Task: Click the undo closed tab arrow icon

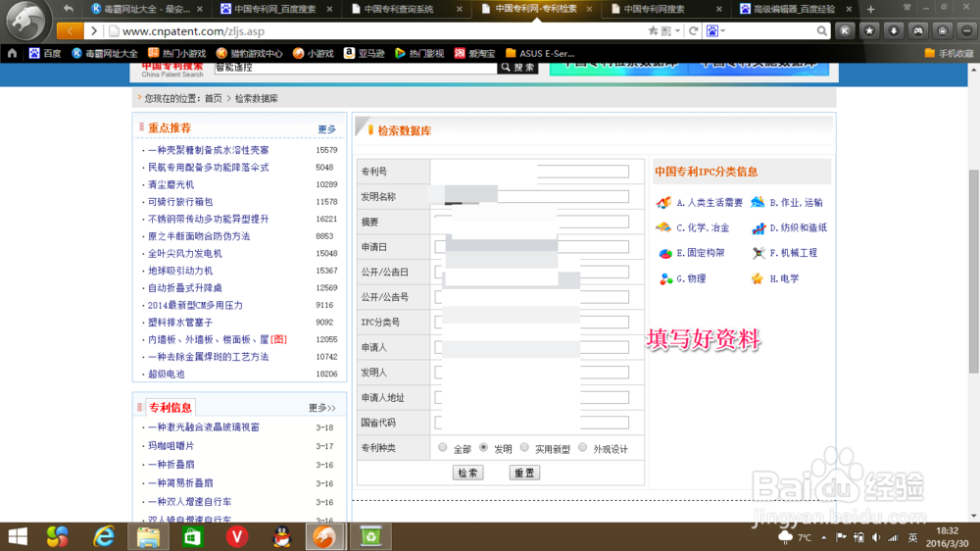Action: click(69, 9)
